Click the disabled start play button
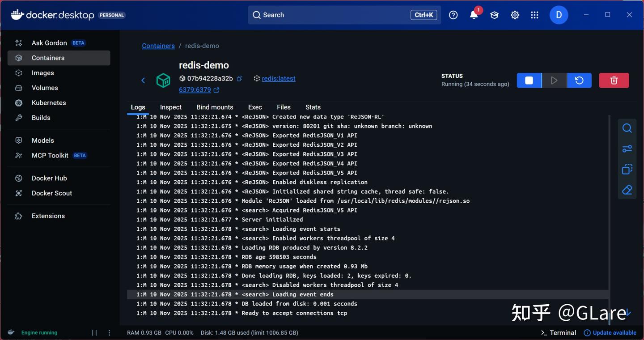This screenshot has width=644, height=340. pos(554,81)
